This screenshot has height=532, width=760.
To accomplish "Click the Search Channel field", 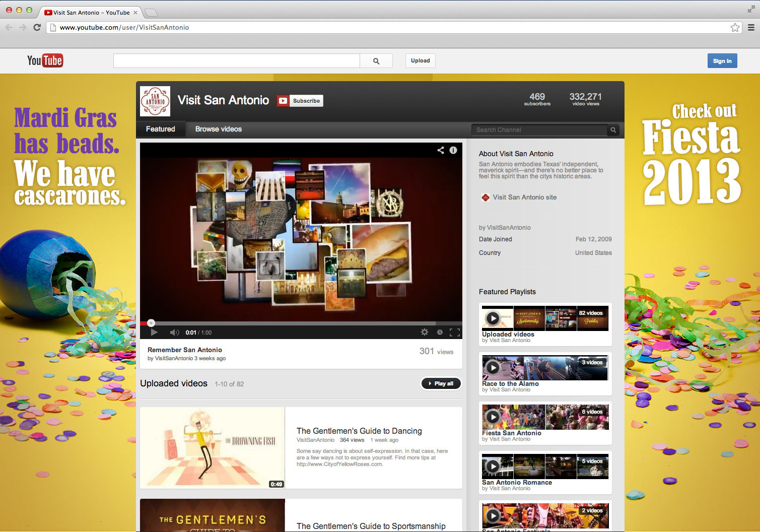I will click(x=539, y=130).
